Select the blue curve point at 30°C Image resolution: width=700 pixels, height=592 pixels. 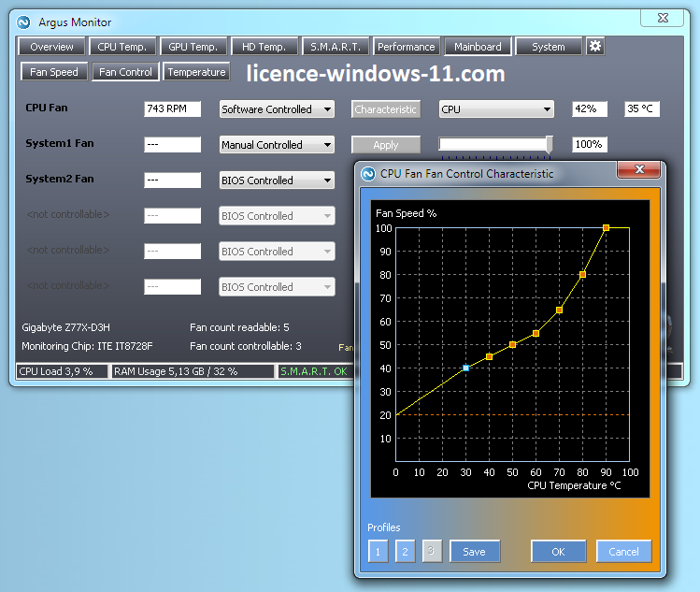coord(465,368)
